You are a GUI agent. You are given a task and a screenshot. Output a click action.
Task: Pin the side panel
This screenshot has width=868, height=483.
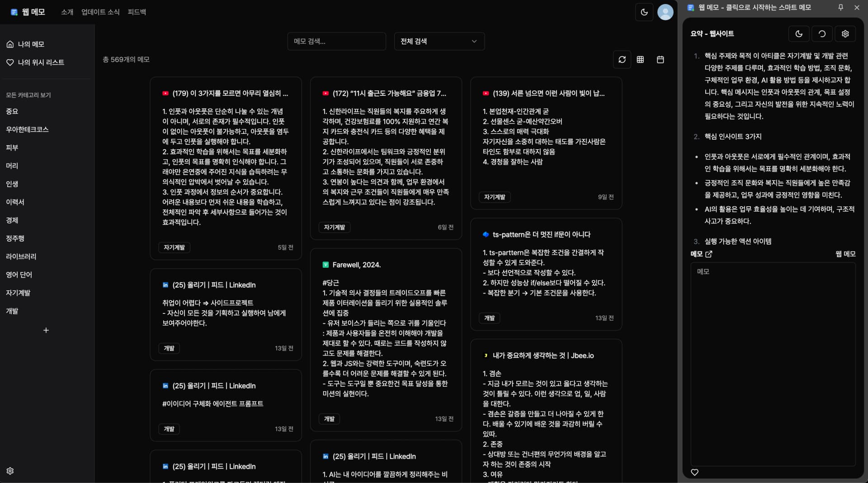pos(840,8)
